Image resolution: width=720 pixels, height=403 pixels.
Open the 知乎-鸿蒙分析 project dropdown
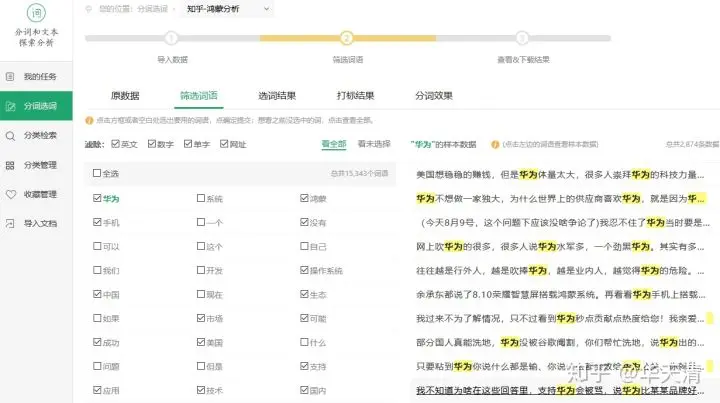(227, 9)
